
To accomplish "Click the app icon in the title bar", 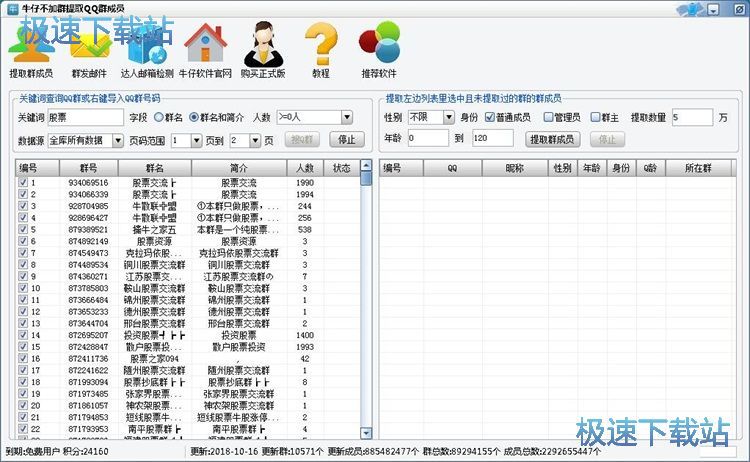I will pos(12,8).
